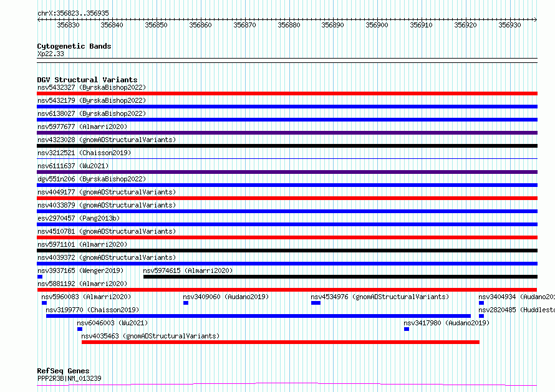This screenshot has width=555, height=392.
Task: Select the long blue bar under nsv3199770
Action: click(x=258, y=316)
